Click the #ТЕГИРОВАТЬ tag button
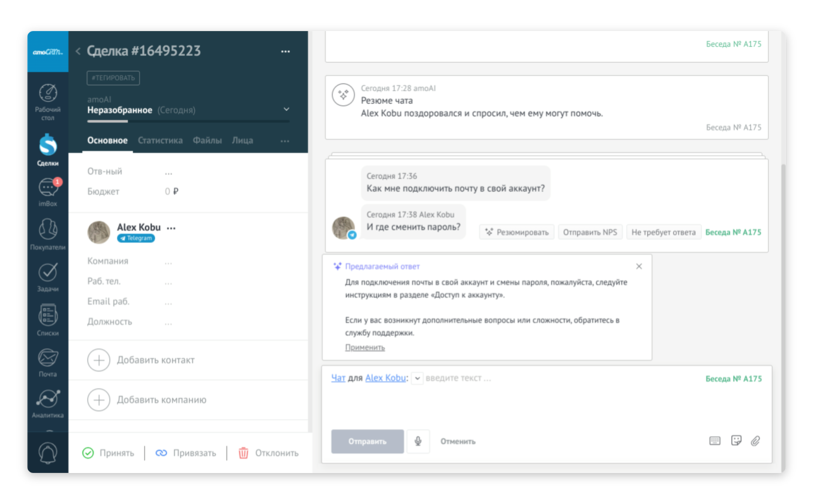 coord(113,78)
